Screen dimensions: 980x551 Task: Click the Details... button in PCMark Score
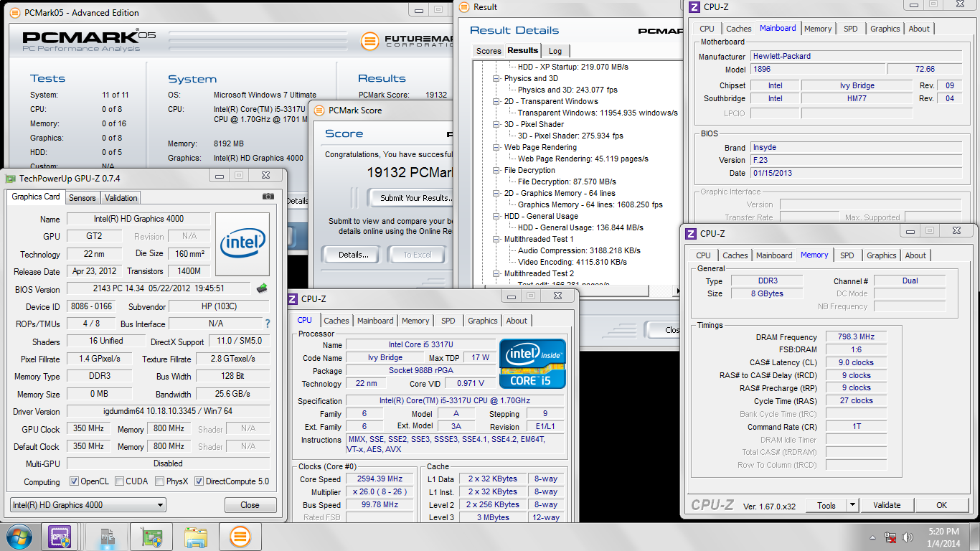click(x=354, y=255)
